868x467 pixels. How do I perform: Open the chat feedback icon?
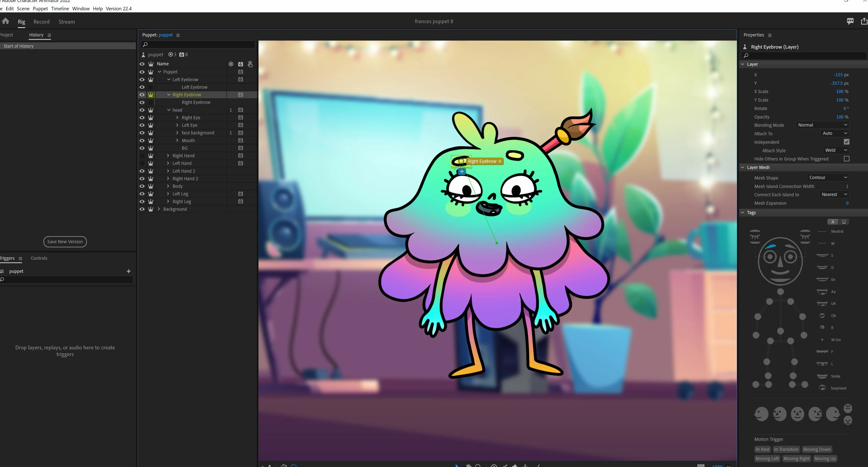[x=850, y=21]
